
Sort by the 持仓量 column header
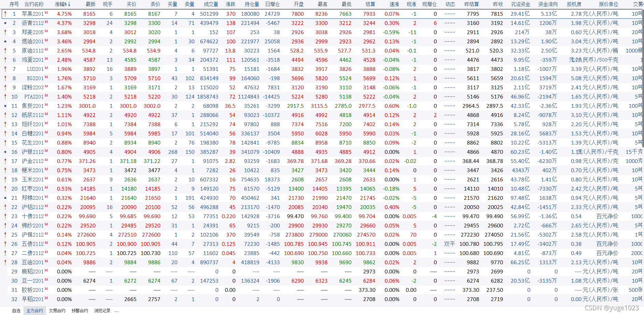tap(252, 4)
